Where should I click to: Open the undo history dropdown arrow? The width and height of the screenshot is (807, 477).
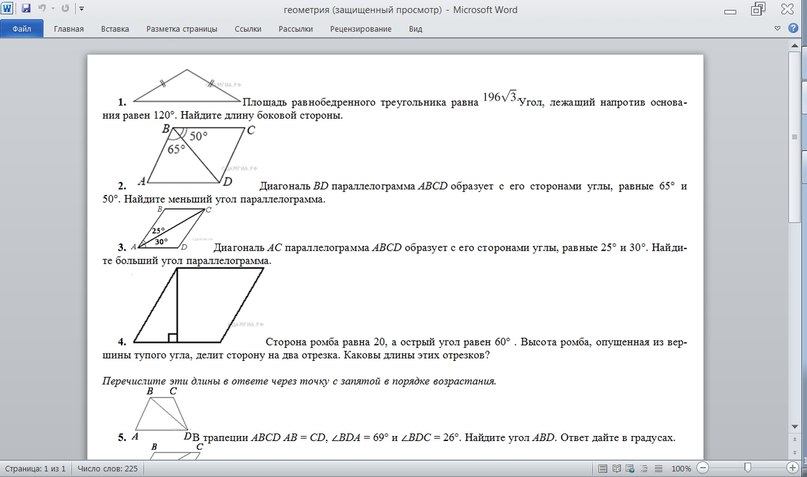[x=52, y=9]
